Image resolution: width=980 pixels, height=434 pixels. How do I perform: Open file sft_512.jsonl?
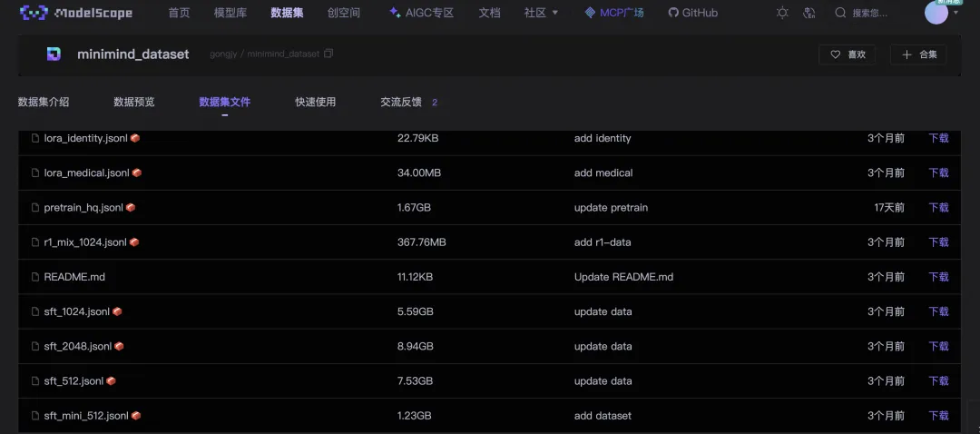pos(73,380)
